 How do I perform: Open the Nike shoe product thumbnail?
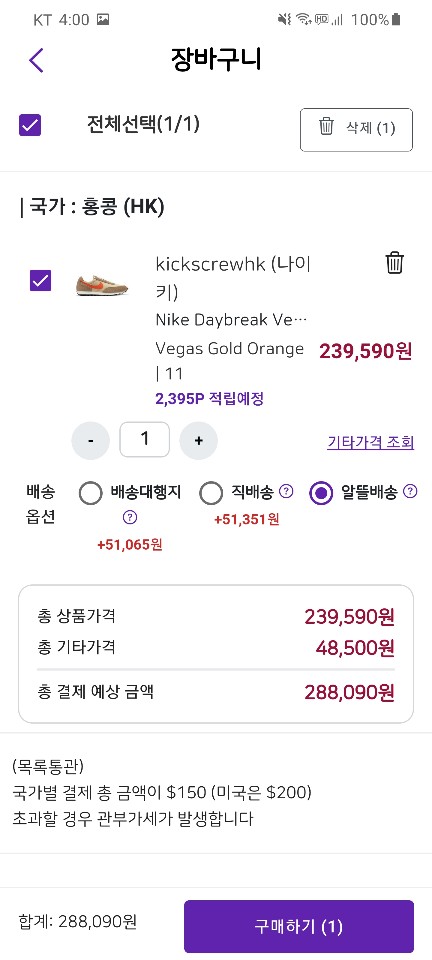click(x=98, y=282)
